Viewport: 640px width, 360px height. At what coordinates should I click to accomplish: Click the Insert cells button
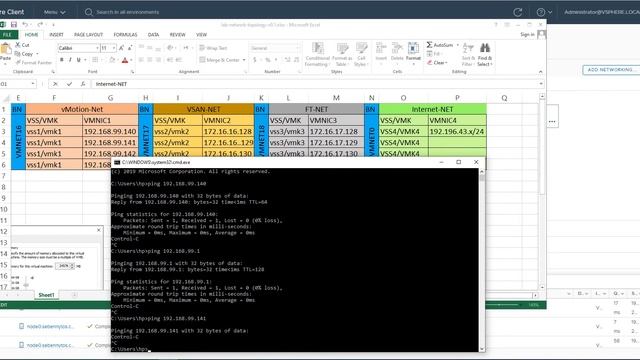tap(381, 52)
